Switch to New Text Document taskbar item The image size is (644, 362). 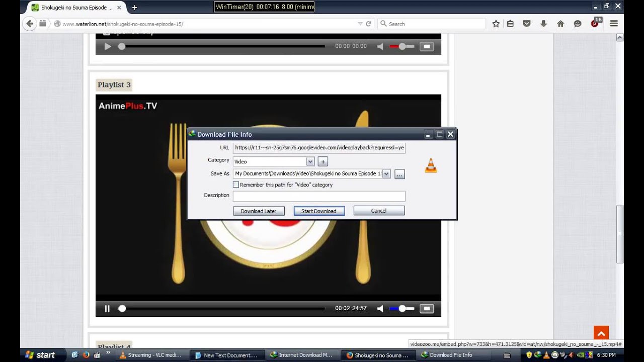(227, 355)
